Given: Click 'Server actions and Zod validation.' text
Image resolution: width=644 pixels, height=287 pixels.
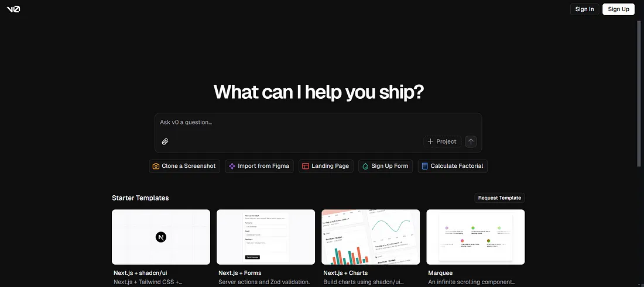Looking at the screenshot, I should [264, 282].
